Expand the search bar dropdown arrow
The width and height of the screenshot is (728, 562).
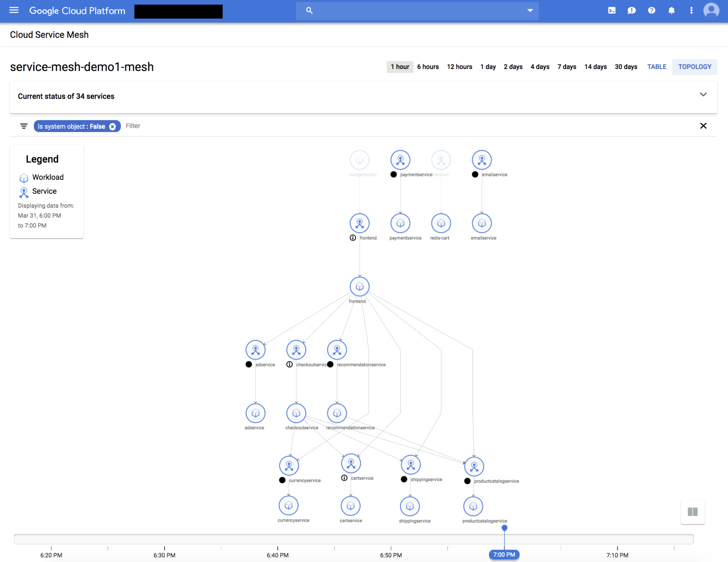click(530, 11)
